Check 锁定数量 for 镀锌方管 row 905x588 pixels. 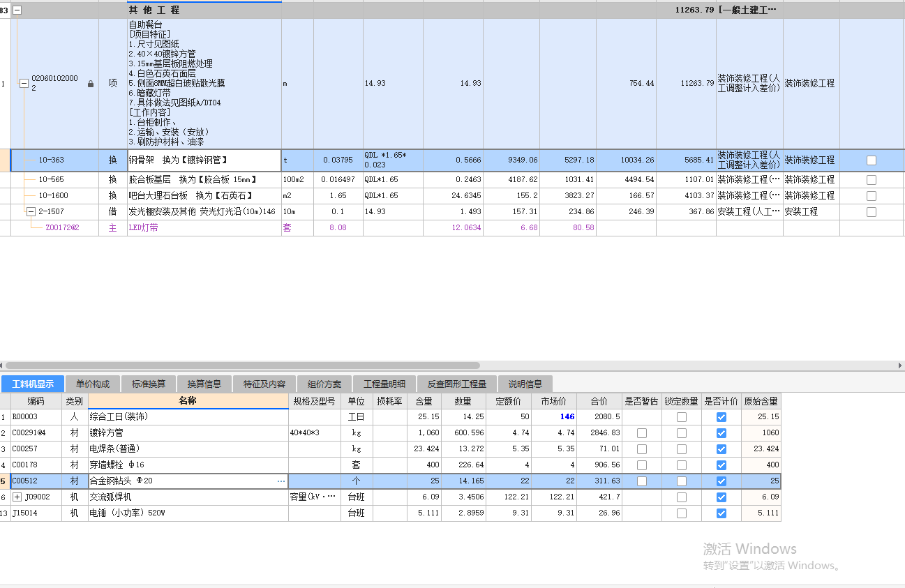[x=682, y=433]
